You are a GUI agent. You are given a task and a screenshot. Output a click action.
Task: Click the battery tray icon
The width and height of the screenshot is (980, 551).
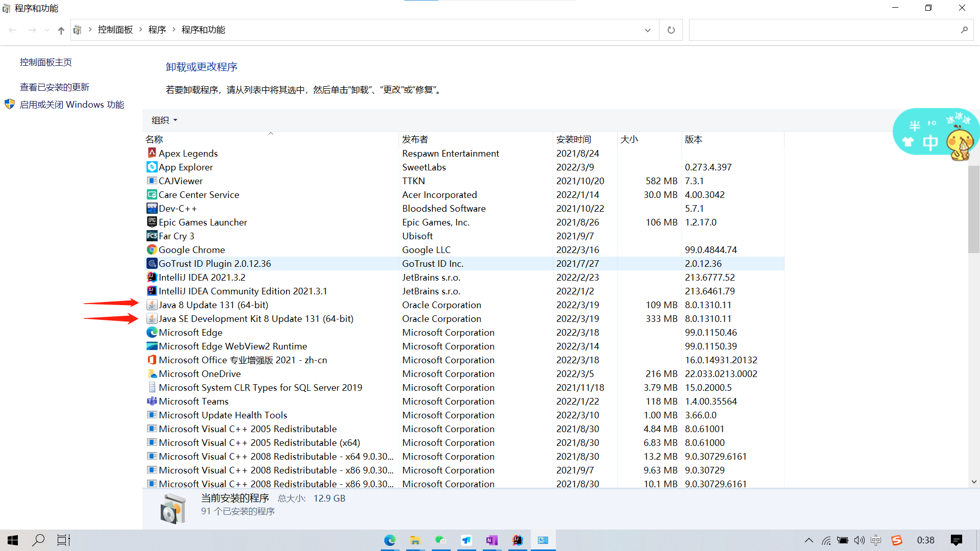point(843,540)
